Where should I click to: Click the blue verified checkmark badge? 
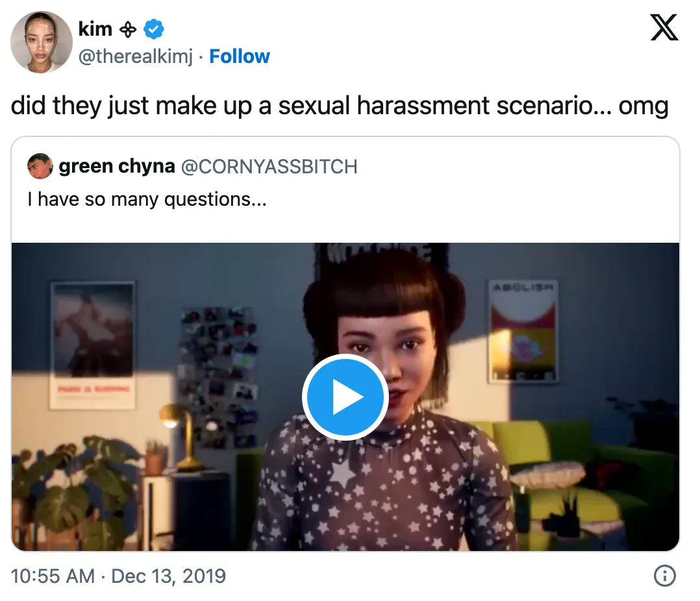click(x=153, y=29)
